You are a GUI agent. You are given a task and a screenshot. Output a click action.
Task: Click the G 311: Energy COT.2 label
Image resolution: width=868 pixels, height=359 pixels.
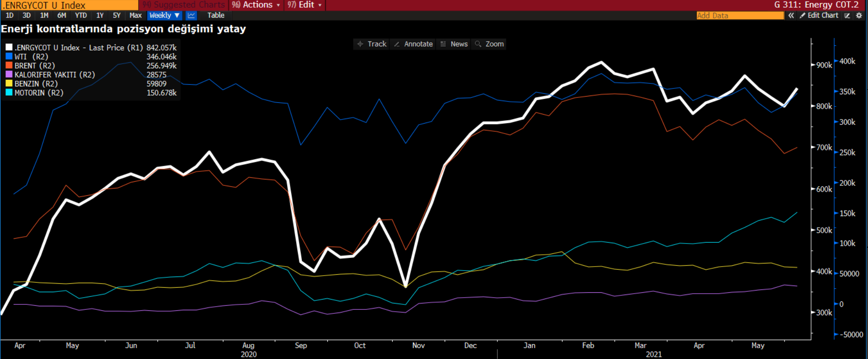point(816,5)
